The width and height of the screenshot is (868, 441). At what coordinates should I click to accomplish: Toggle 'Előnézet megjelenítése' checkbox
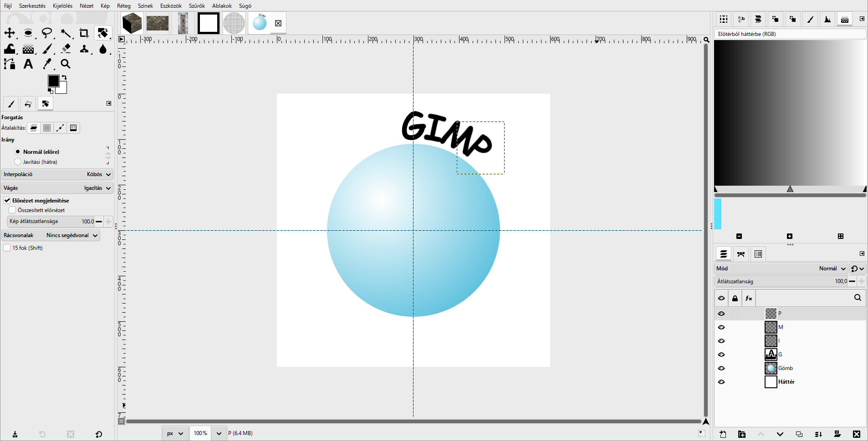pyautogui.click(x=7, y=200)
